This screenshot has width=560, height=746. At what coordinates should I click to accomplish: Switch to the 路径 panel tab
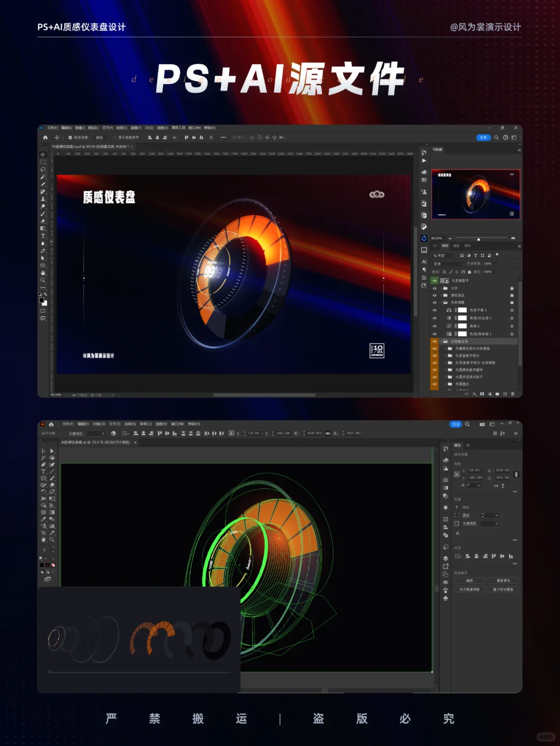pyautogui.click(x=468, y=245)
